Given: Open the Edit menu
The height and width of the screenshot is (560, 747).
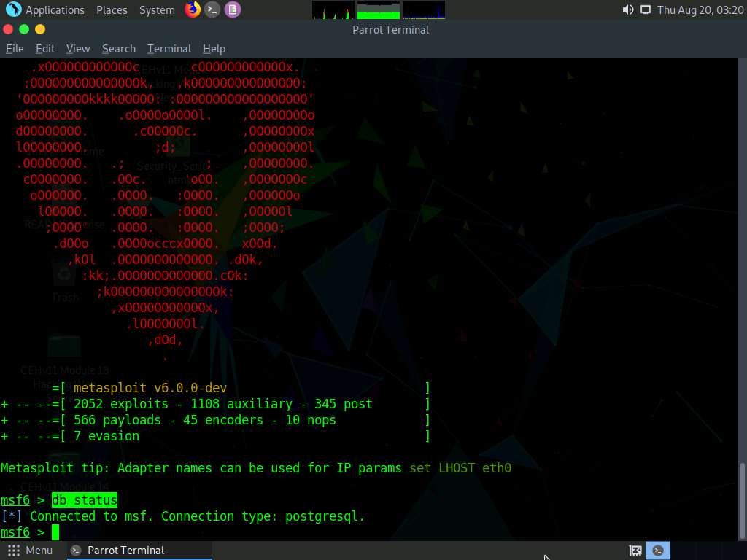Looking at the screenshot, I should point(45,49).
